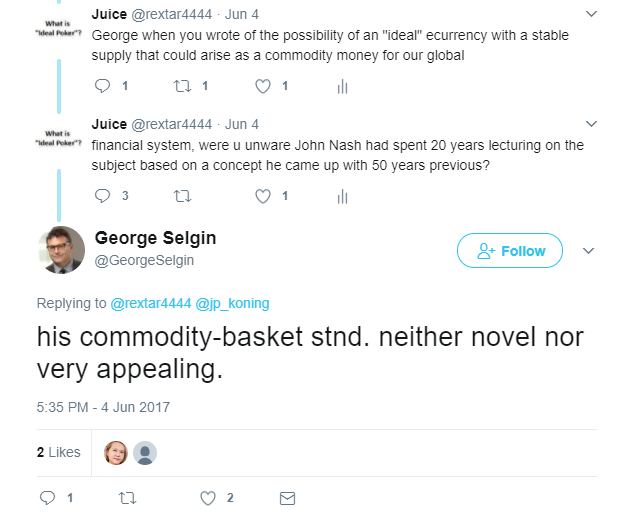This screenshot has height=515, width=631.
Task: Like the first Juice tweet
Action: (263, 86)
